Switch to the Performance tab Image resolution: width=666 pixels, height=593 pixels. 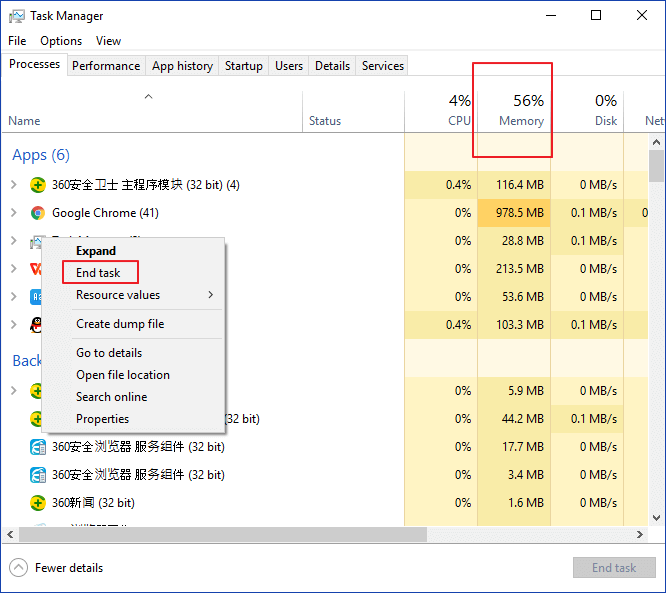pos(106,66)
